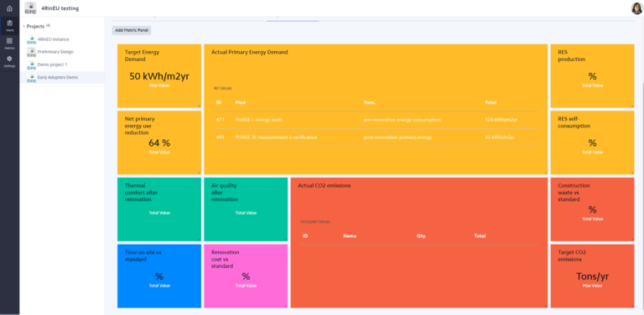This screenshot has width=644, height=315.
Task: Open the Settings gear in sidebar
Action: [x=9, y=61]
